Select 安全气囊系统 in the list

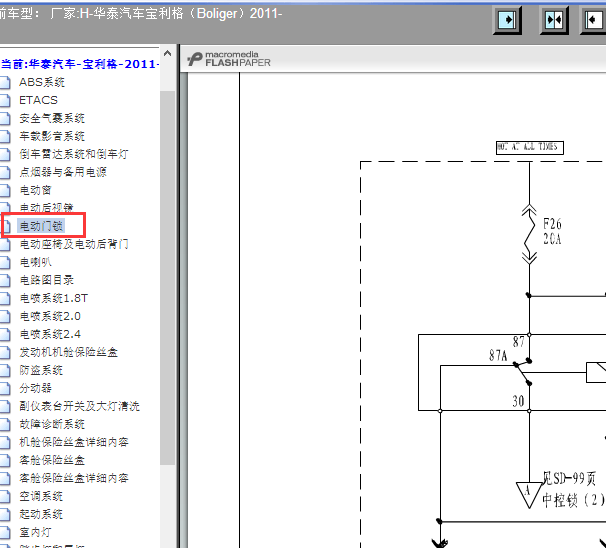52,118
